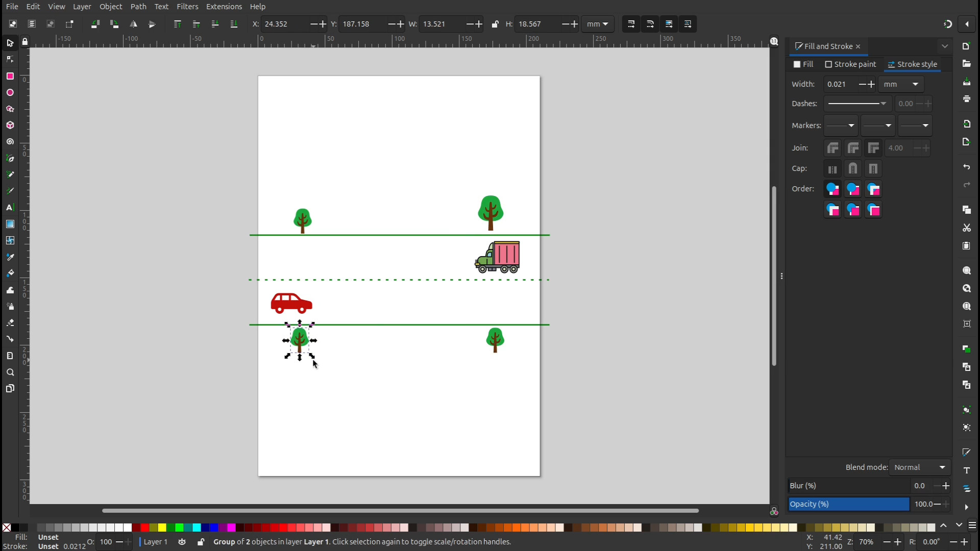Toggle Layer 1 visibility eye
This screenshot has width=980, height=551.
(x=182, y=542)
